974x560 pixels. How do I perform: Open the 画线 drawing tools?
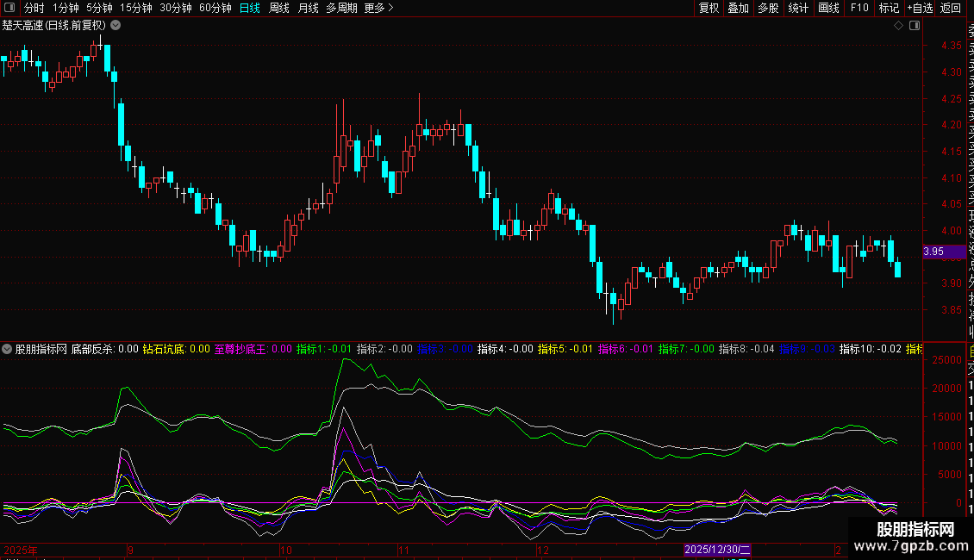(x=828, y=8)
